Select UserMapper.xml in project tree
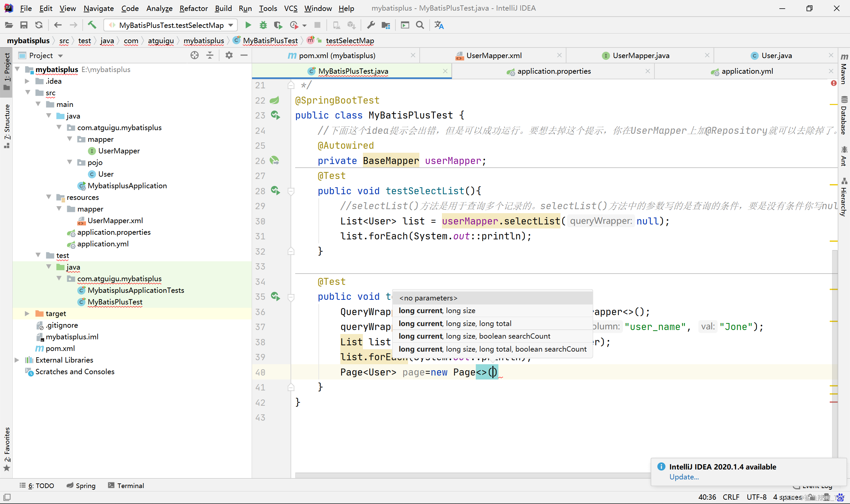Image resolution: width=850 pixels, height=504 pixels. [115, 221]
